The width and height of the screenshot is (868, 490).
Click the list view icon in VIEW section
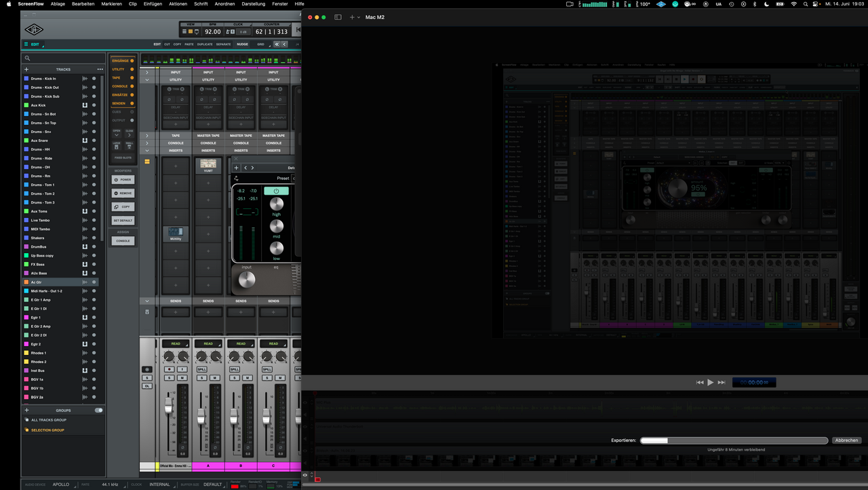click(x=184, y=32)
